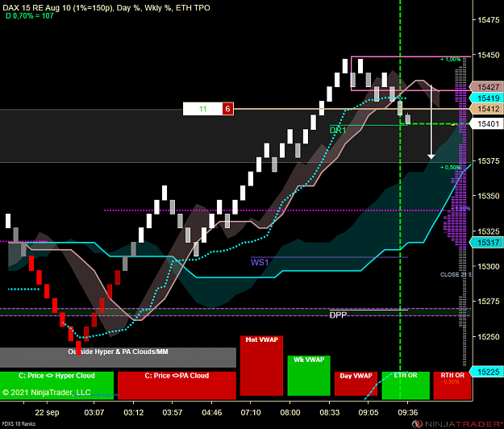Click the cyan 15225 price marker
This screenshot has height=429, width=504.
click(x=486, y=372)
